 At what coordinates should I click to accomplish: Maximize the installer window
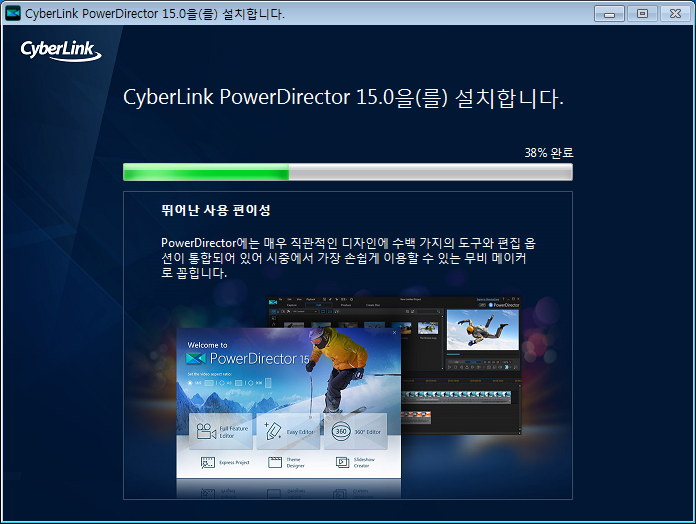coord(642,14)
